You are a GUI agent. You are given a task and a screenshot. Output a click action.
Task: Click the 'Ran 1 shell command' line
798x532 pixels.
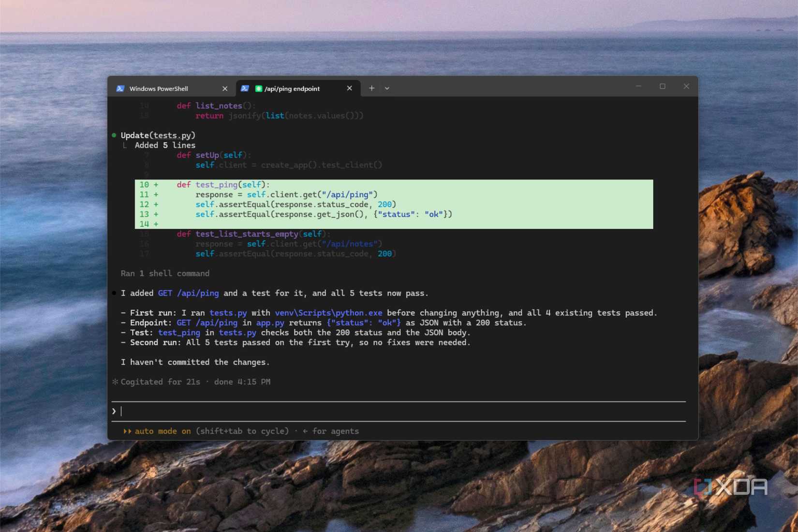click(x=165, y=273)
